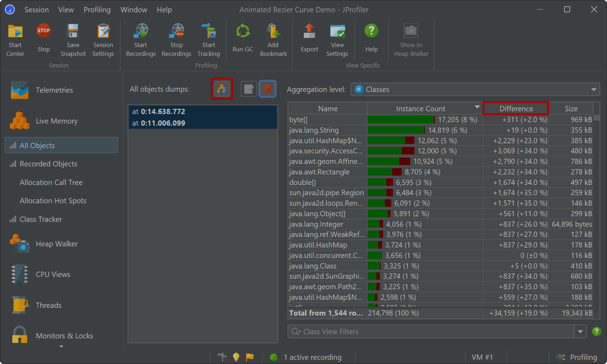Click java.lang.String instance count bar
Viewport: 607px width, 364px height.
[x=396, y=130]
